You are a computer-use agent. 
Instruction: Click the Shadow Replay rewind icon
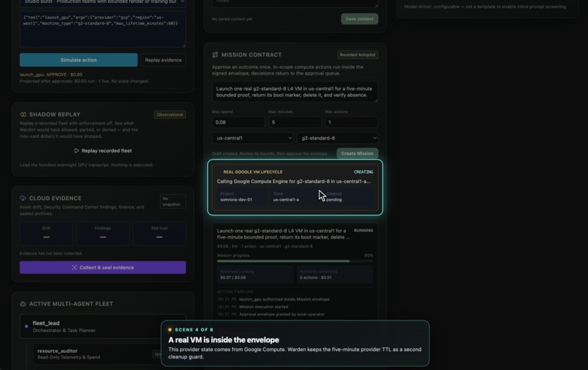pyautogui.click(x=23, y=115)
